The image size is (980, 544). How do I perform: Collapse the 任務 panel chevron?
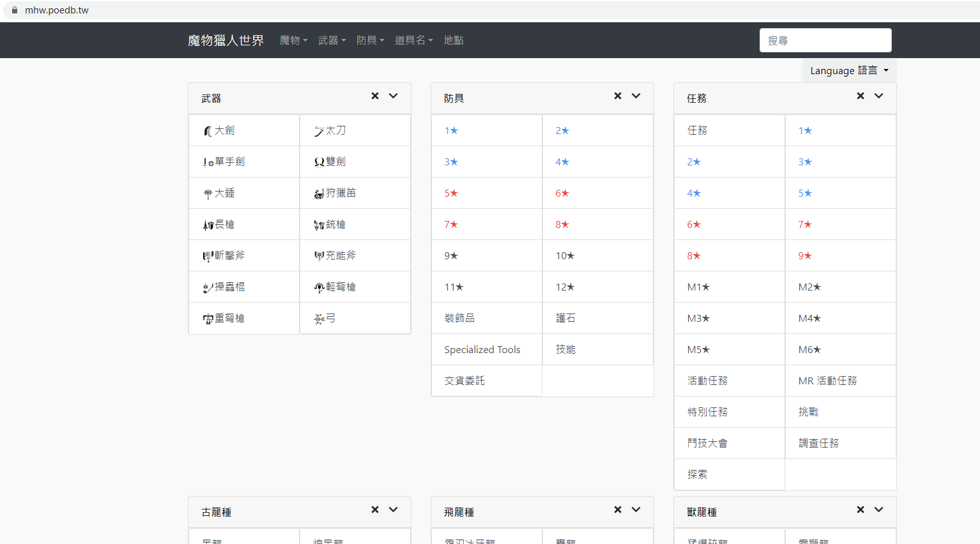[x=879, y=96]
